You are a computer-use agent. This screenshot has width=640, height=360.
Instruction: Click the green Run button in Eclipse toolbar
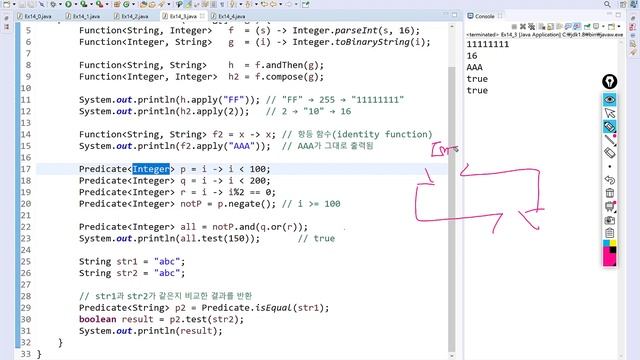coord(68,4)
